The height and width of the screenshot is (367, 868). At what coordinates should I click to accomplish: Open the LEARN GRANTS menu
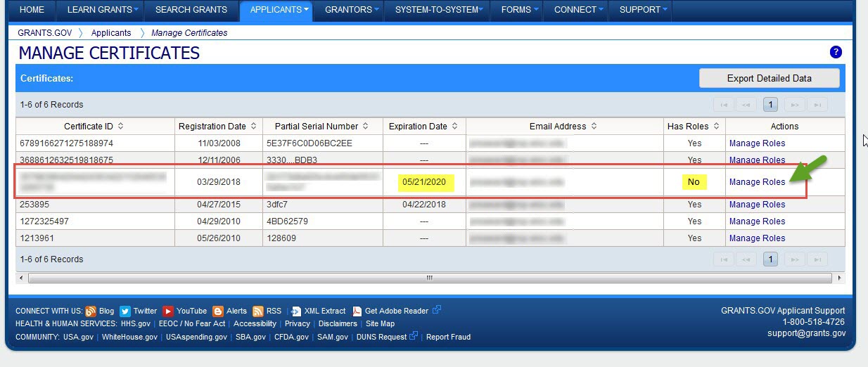pos(99,10)
